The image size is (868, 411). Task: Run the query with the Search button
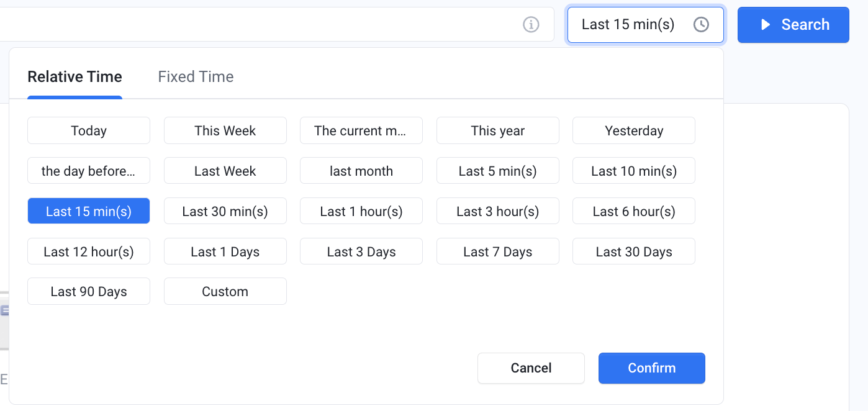point(793,25)
